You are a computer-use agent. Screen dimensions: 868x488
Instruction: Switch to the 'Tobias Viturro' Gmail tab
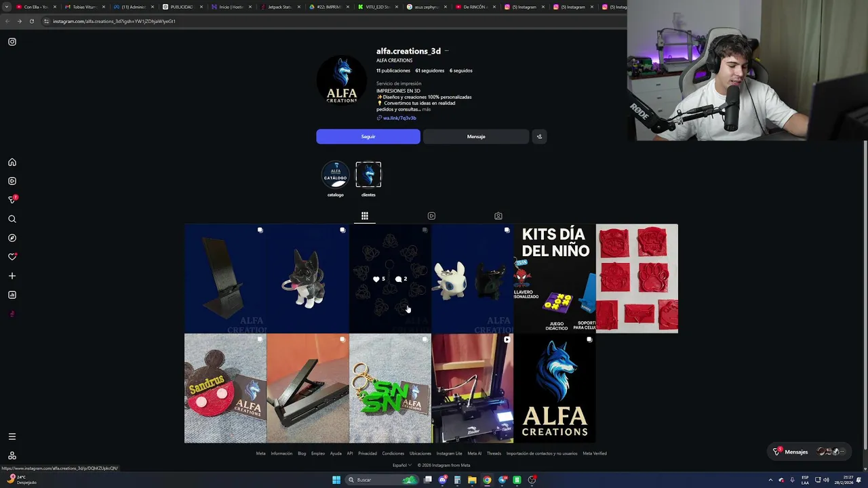coord(84,7)
